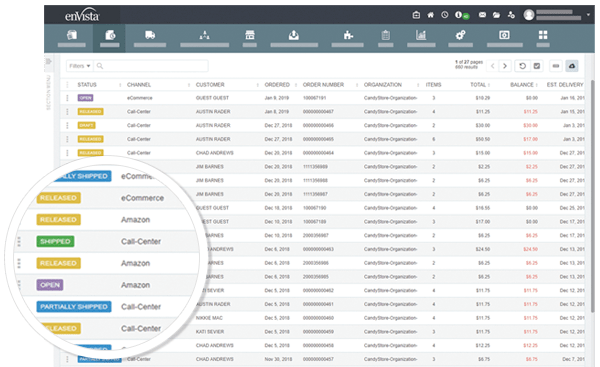Click the $24.50 balance of order 000000000463
The height and width of the screenshot is (367, 600).
530,249
